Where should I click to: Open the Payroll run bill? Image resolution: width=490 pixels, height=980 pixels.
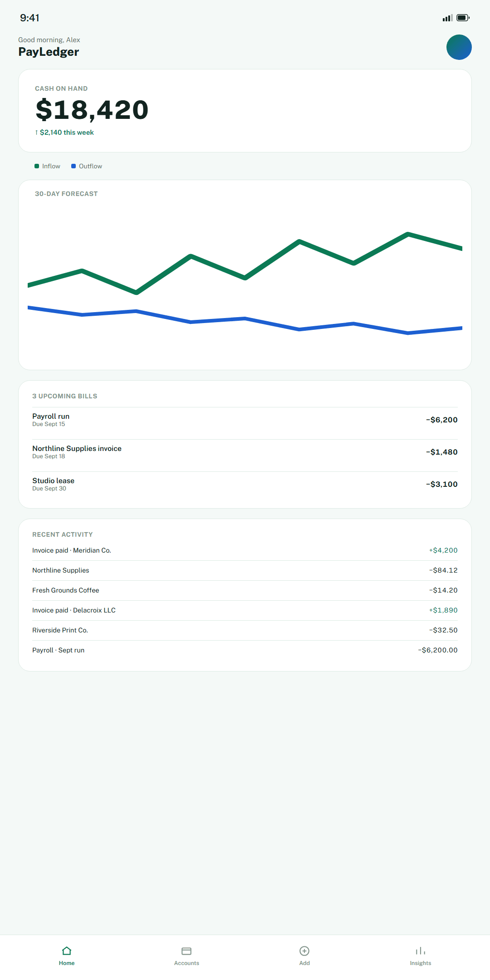point(245,420)
